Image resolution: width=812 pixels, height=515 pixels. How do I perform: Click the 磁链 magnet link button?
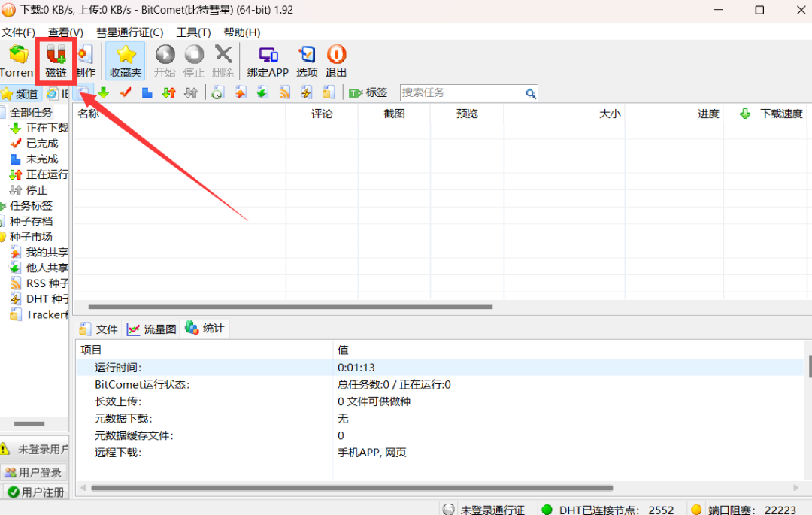(56, 61)
